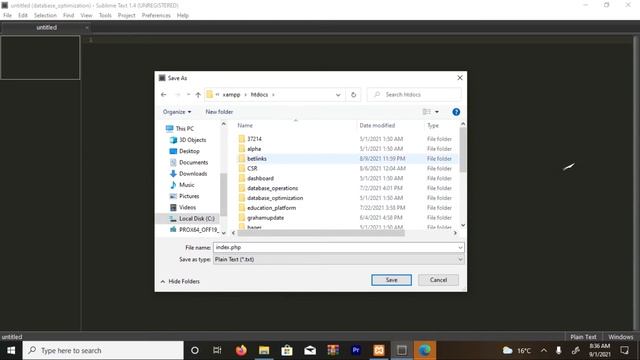
Task: Select the education_platform folder
Action: click(271, 208)
